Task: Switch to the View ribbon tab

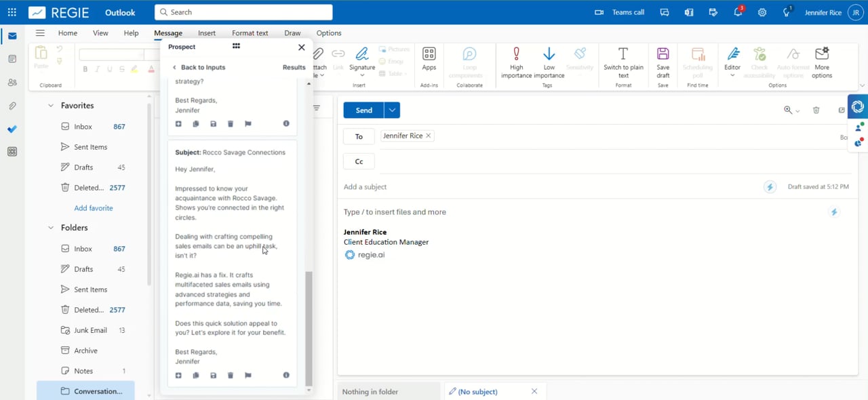Action: [100, 33]
